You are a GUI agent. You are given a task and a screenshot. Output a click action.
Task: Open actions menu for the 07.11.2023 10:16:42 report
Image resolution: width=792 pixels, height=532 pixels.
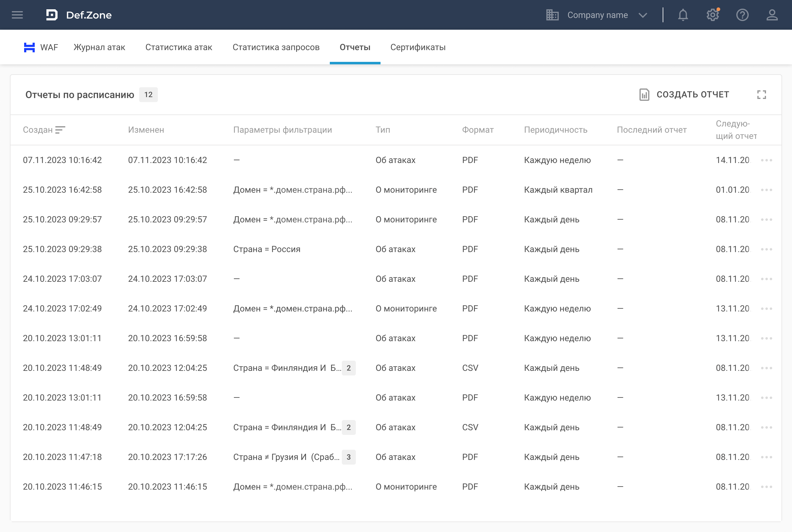766,160
